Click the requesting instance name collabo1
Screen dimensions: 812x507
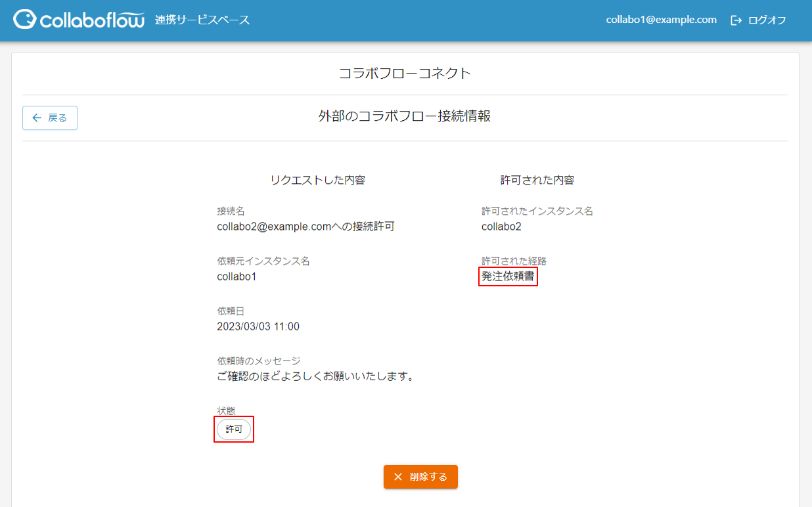[237, 276]
